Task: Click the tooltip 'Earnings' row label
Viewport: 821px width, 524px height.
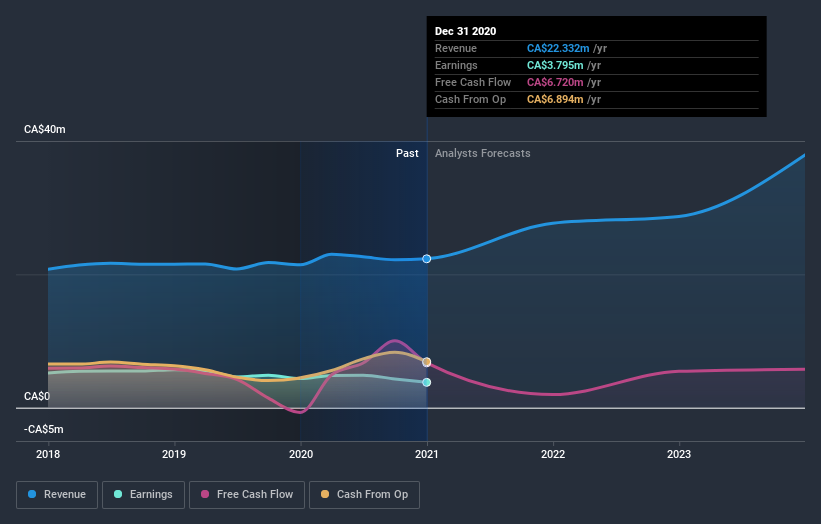Action: 456,65
